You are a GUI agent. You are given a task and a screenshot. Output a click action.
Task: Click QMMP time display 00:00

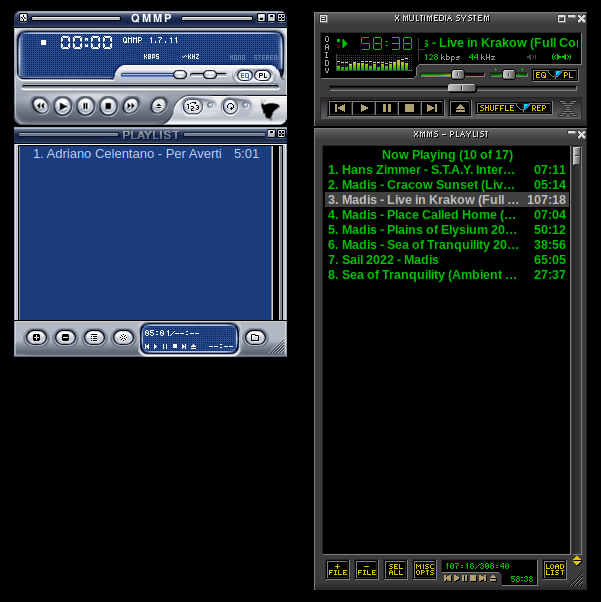(86, 42)
